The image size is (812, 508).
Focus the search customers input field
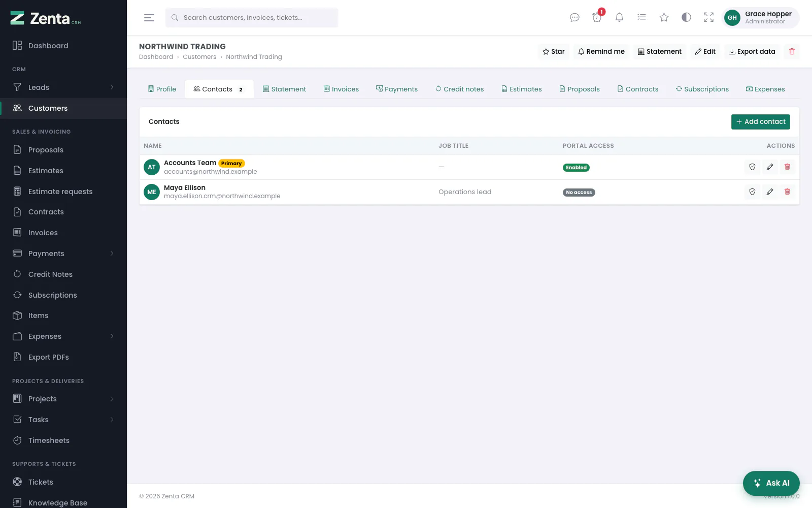(252, 18)
